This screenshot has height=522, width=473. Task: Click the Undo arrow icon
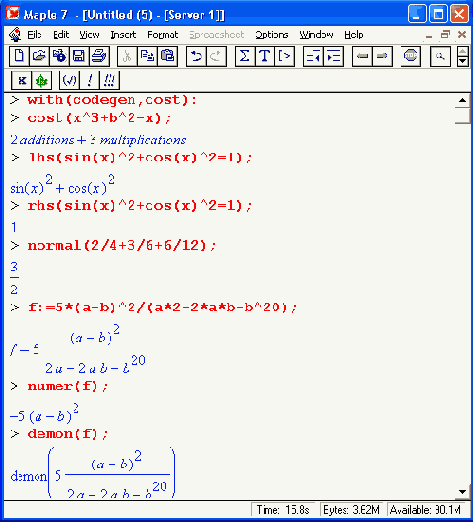click(196, 56)
